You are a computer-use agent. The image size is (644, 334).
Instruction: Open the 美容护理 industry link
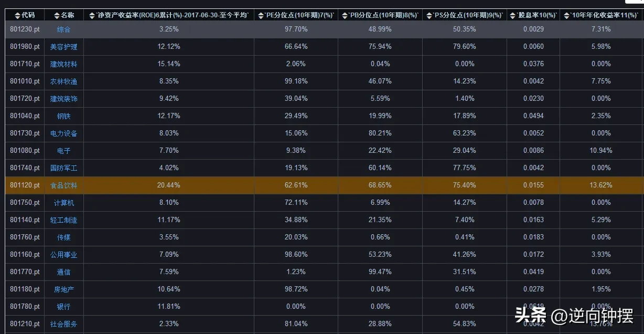(63, 47)
